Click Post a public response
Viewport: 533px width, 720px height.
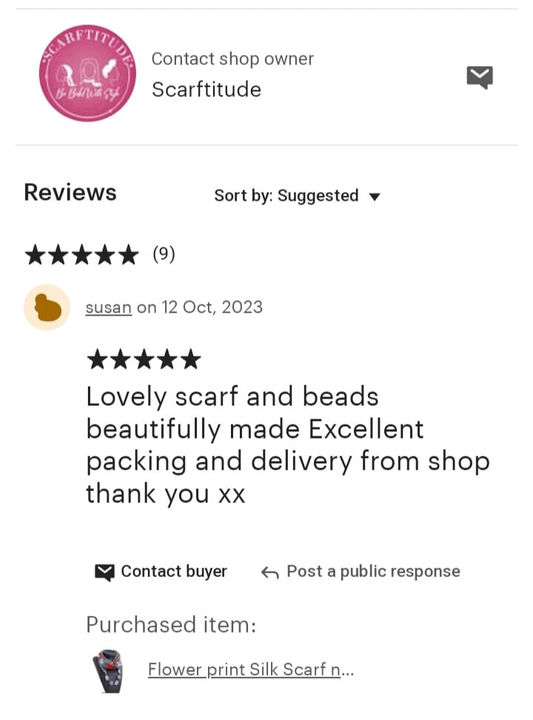point(373,572)
